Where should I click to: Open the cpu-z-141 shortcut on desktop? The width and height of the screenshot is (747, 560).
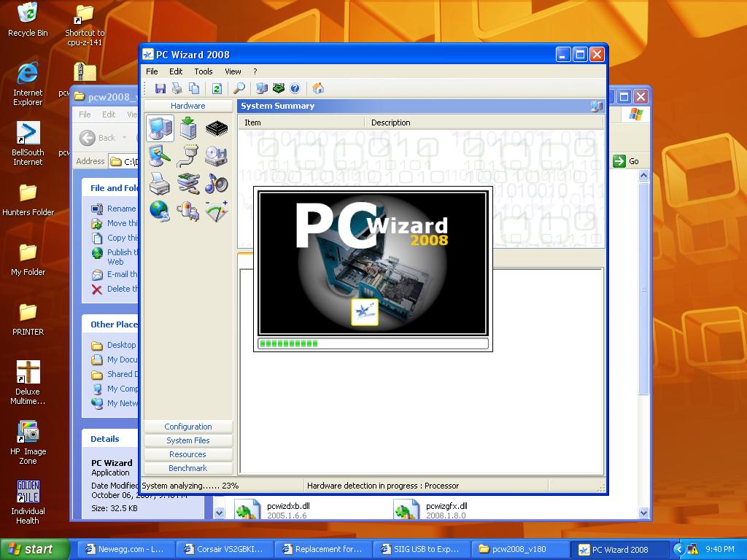coord(85,25)
